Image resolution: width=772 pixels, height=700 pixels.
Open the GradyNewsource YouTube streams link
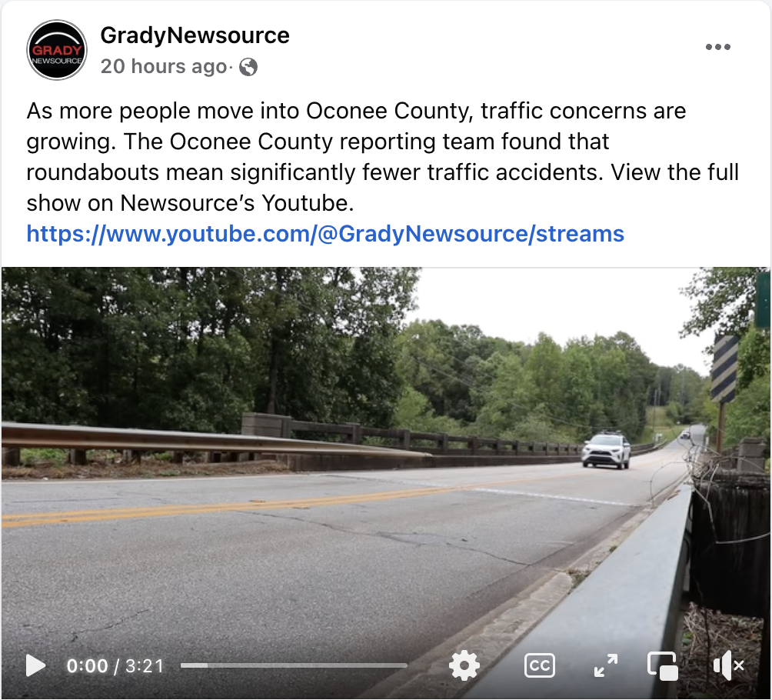click(x=325, y=234)
